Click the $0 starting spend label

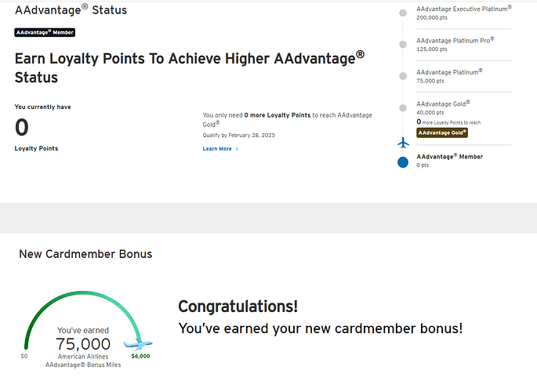(24, 356)
